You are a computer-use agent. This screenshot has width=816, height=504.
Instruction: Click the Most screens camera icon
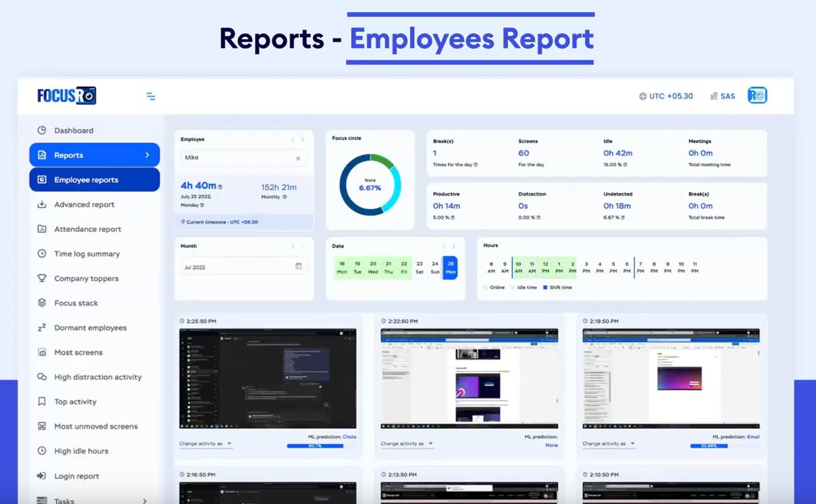(42, 352)
